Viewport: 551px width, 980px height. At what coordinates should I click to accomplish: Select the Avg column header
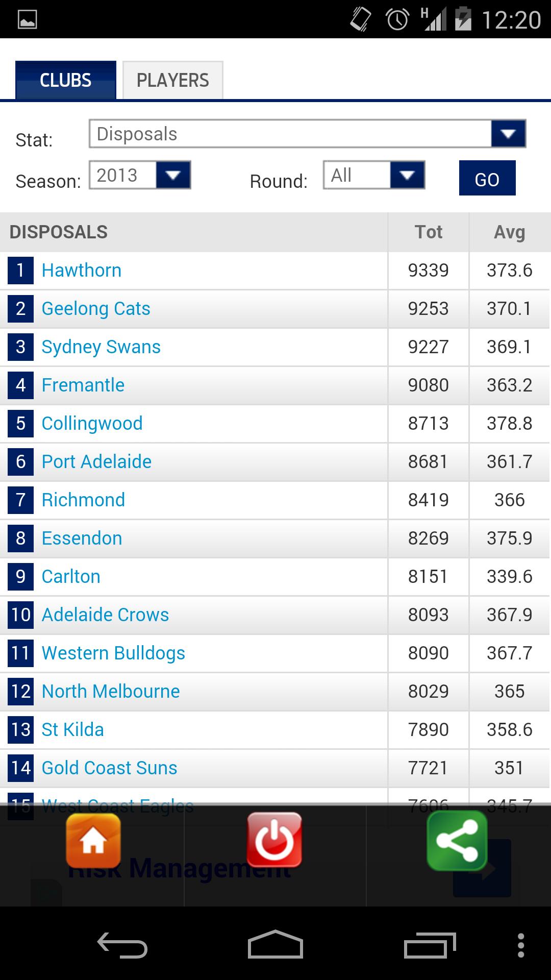pos(510,232)
